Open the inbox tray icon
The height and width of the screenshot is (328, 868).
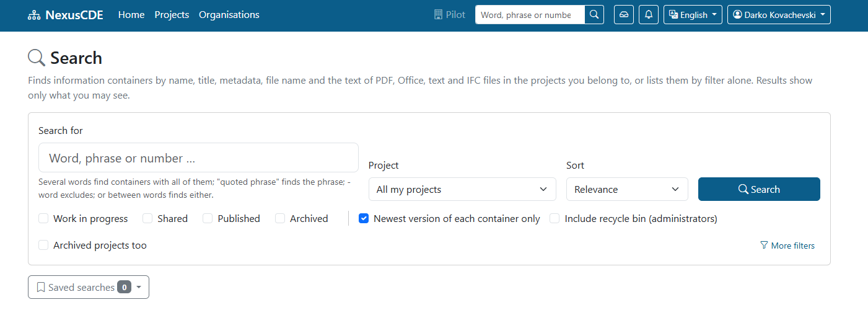coord(624,15)
